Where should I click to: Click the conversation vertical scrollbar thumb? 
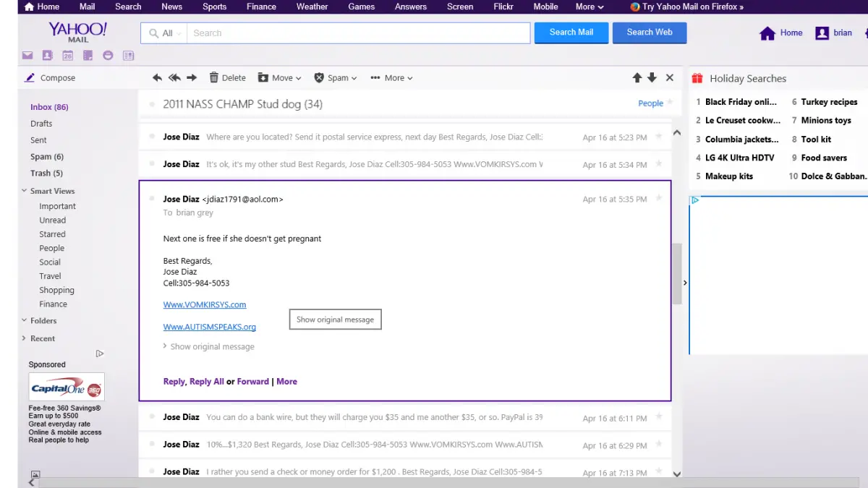click(676, 275)
